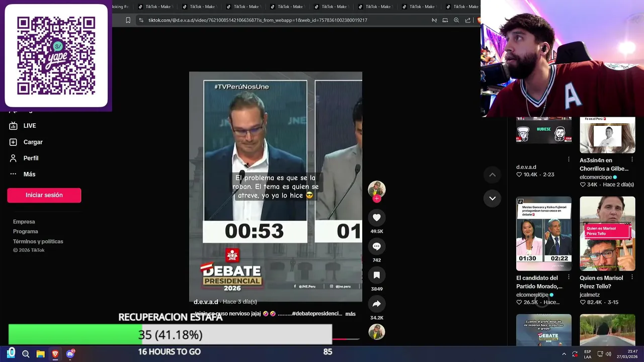Open d.e.v.a.d username below the video
The width and height of the screenshot is (644, 362).
[206, 302]
